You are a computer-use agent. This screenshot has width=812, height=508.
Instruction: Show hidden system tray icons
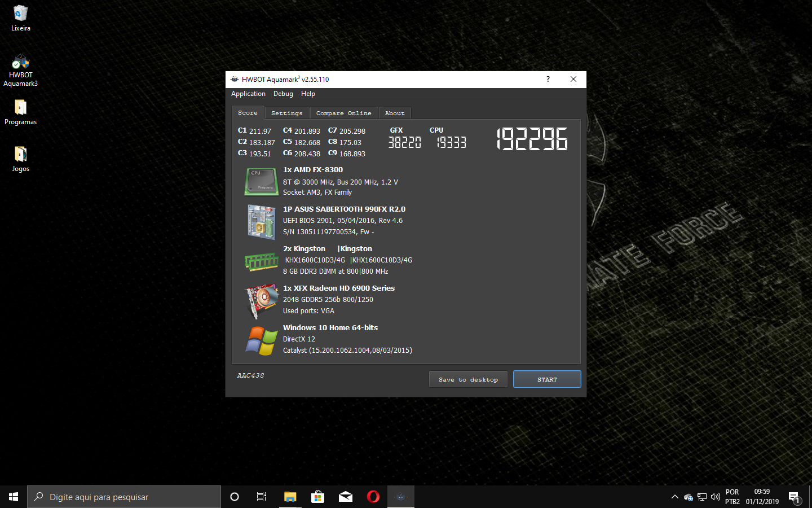click(x=674, y=497)
